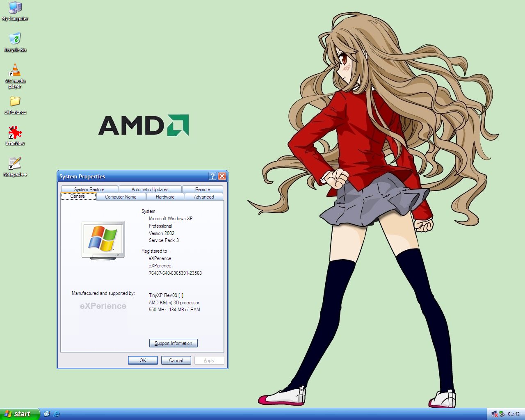Switch to the System Restore tab
Viewport: 525px width, 420px height.
tap(89, 189)
